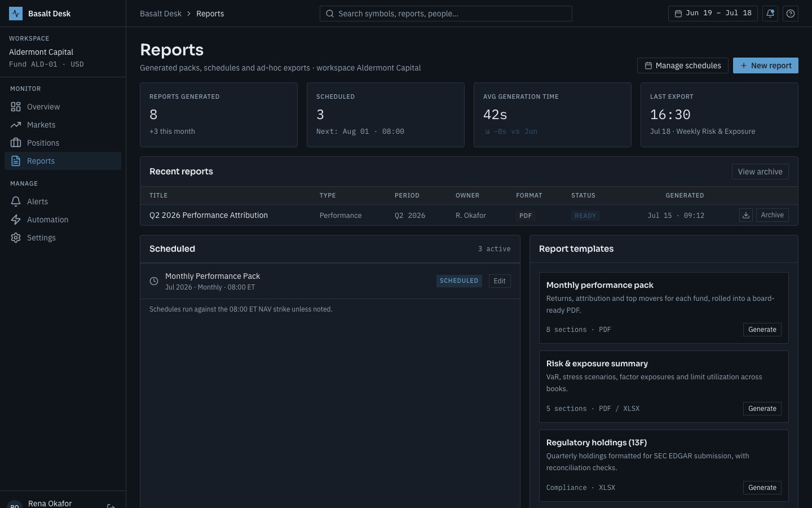
Task: Open the Overview page in sidebar
Action: pos(63,107)
